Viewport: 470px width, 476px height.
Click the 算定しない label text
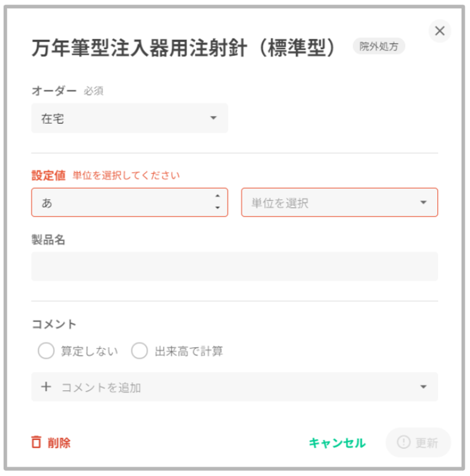pos(90,351)
